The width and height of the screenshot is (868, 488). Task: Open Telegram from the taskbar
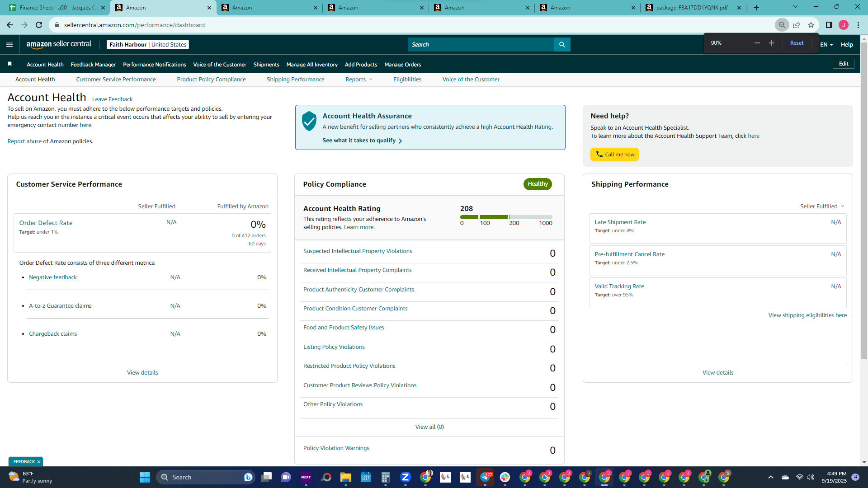[485, 477]
